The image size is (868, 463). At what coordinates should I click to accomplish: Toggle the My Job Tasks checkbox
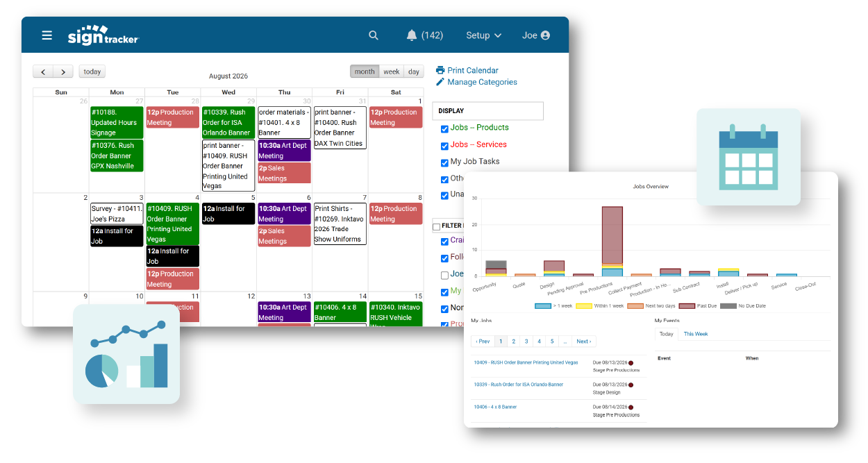click(x=444, y=162)
